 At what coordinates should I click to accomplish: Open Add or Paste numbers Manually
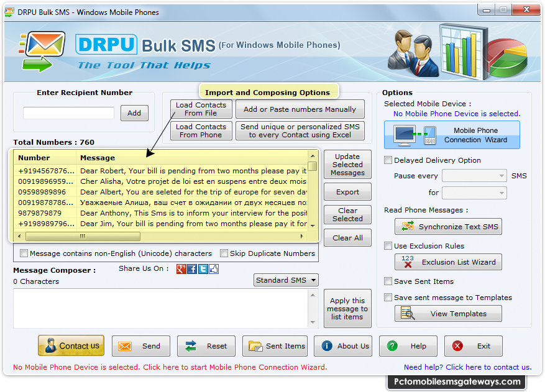300,109
